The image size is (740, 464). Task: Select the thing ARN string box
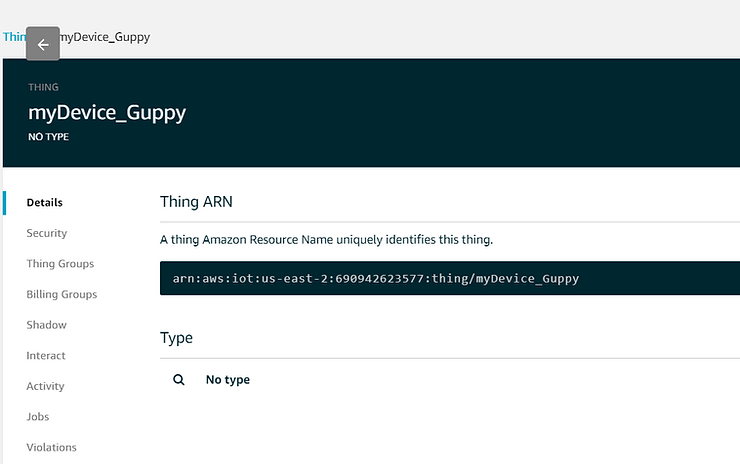point(450,278)
